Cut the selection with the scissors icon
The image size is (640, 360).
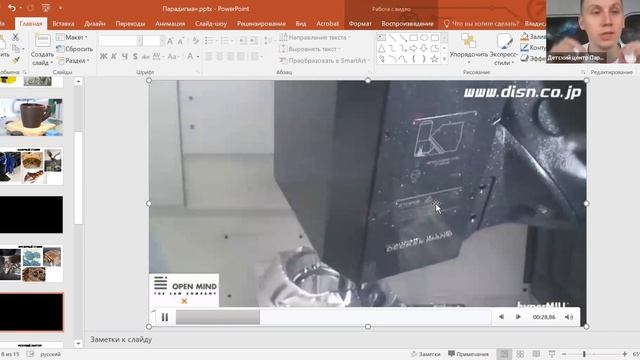(16, 38)
